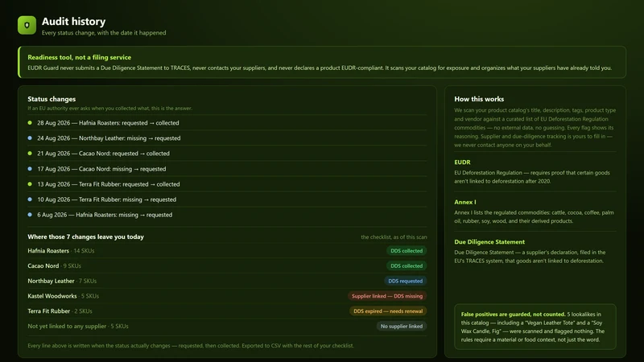The height and width of the screenshot is (362, 644).
Task: Click the Due Diligence Statement glossary term
Action: click(x=489, y=242)
